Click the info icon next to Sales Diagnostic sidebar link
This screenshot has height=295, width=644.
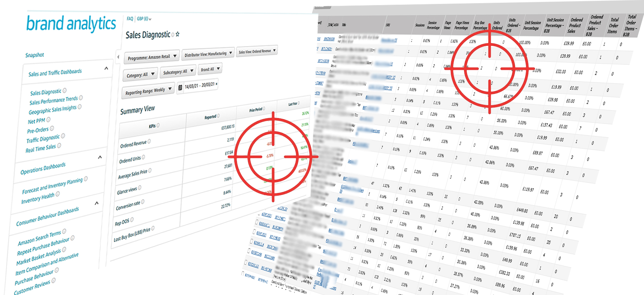[64, 90]
